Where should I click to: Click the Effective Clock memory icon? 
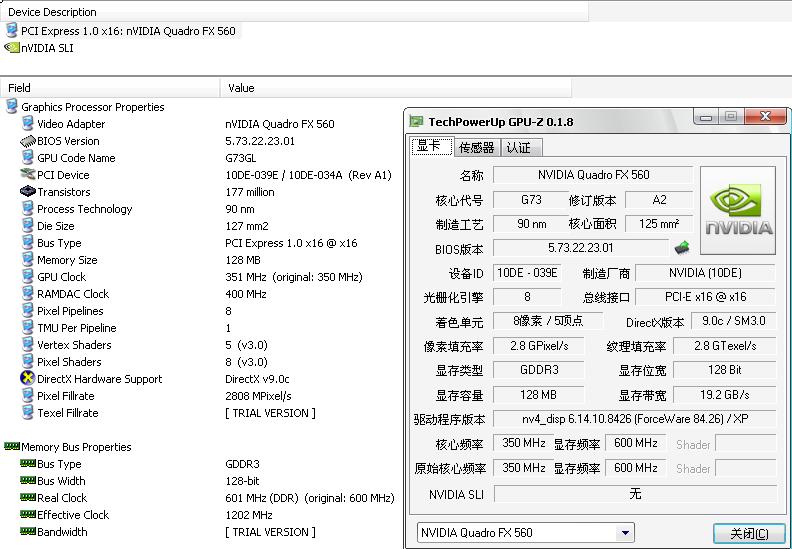click(x=28, y=514)
